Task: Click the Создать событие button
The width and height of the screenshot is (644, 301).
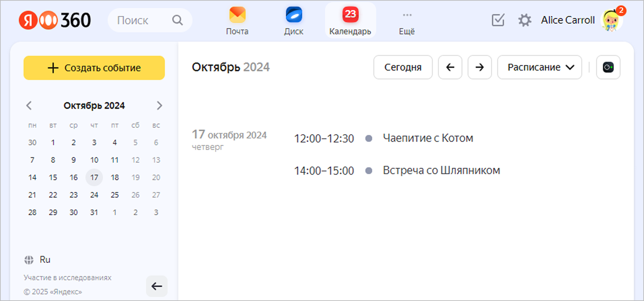Action: tap(94, 68)
